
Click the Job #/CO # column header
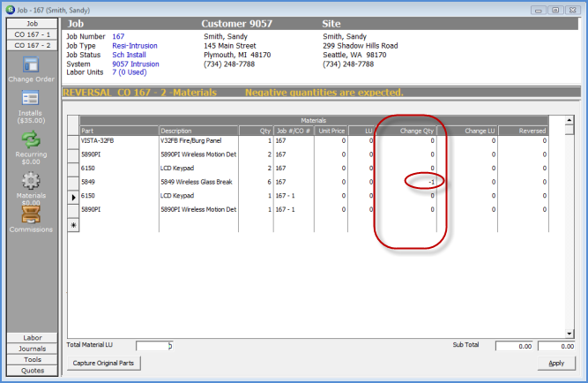click(294, 131)
